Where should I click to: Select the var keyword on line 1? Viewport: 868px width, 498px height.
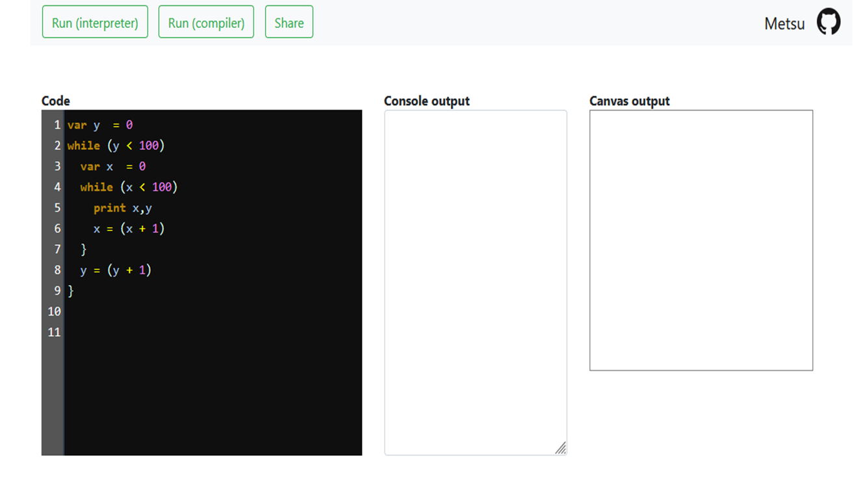click(x=77, y=125)
